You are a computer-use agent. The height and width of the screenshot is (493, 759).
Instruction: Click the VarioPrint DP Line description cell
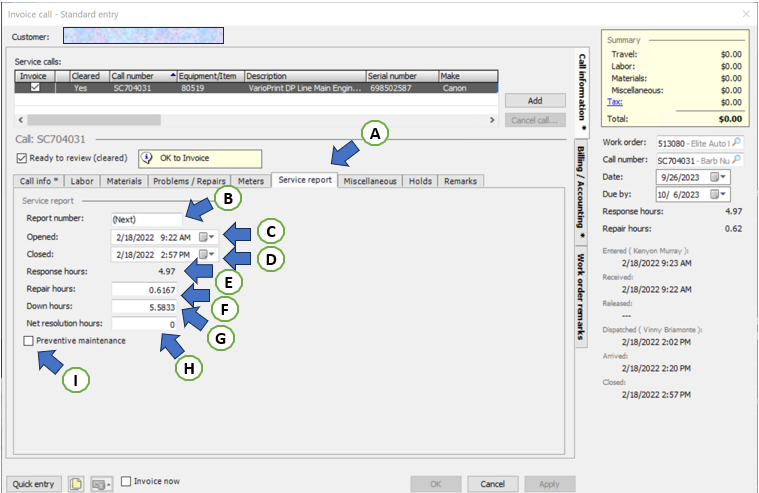[x=305, y=88]
